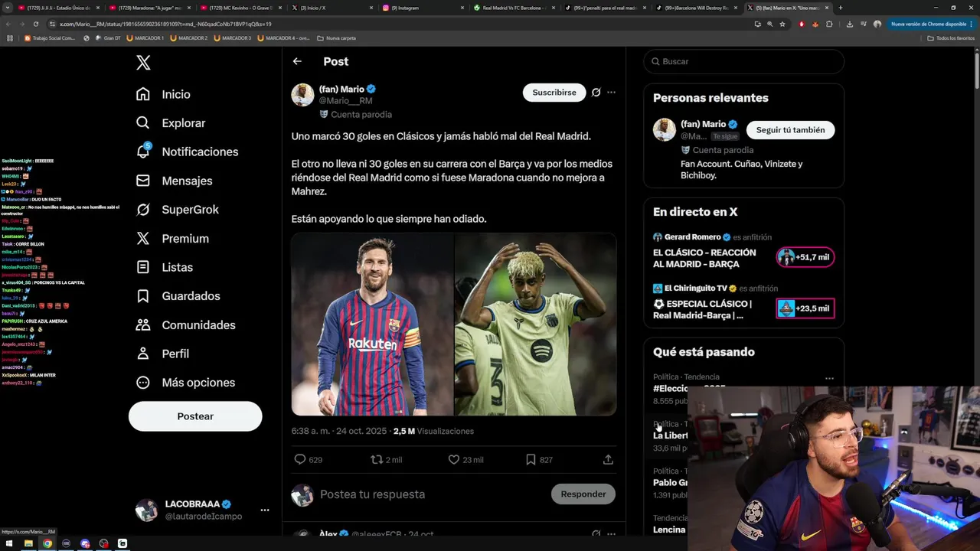Open the Nueva carpeta bookmark folder
This screenshot has height=551, width=980.
336,37
